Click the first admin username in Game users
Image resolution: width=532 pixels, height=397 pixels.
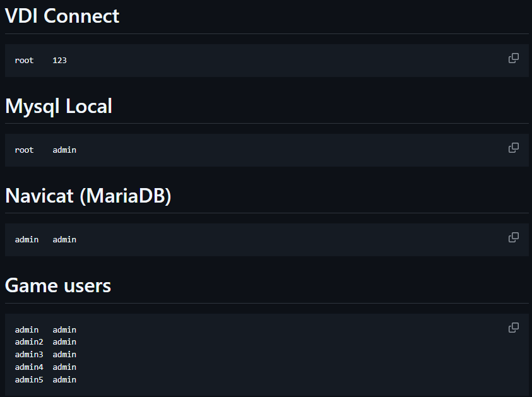(x=27, y=329)
